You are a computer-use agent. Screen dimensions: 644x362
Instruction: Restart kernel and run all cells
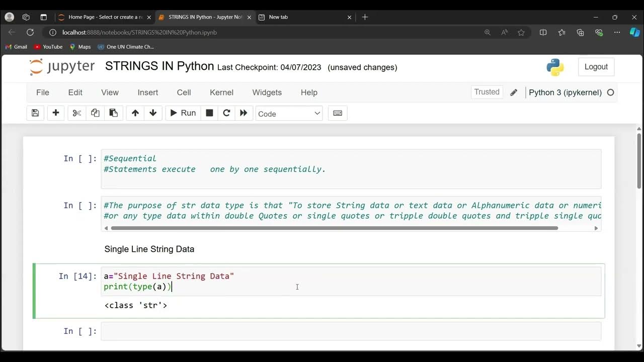tap(244, 113)
